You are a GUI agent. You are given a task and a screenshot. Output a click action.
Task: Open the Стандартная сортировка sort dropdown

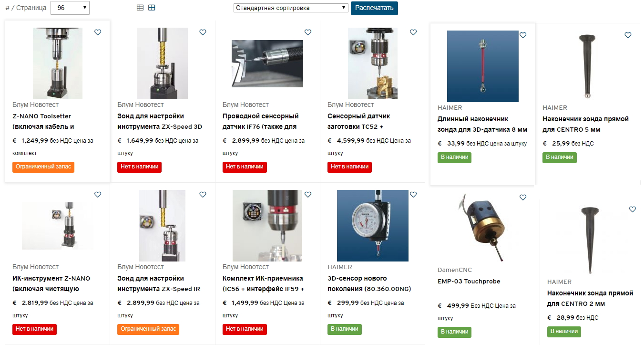tap(291, 8)
